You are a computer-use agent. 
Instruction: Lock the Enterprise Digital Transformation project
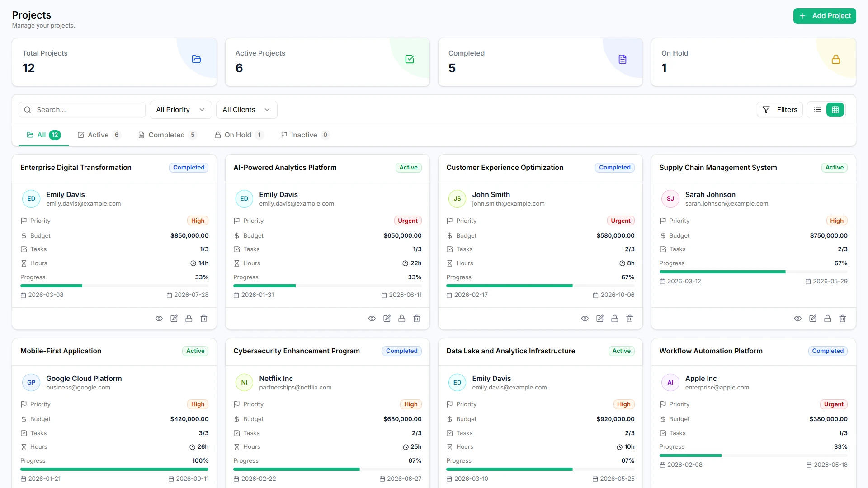[x=189, y=319]
